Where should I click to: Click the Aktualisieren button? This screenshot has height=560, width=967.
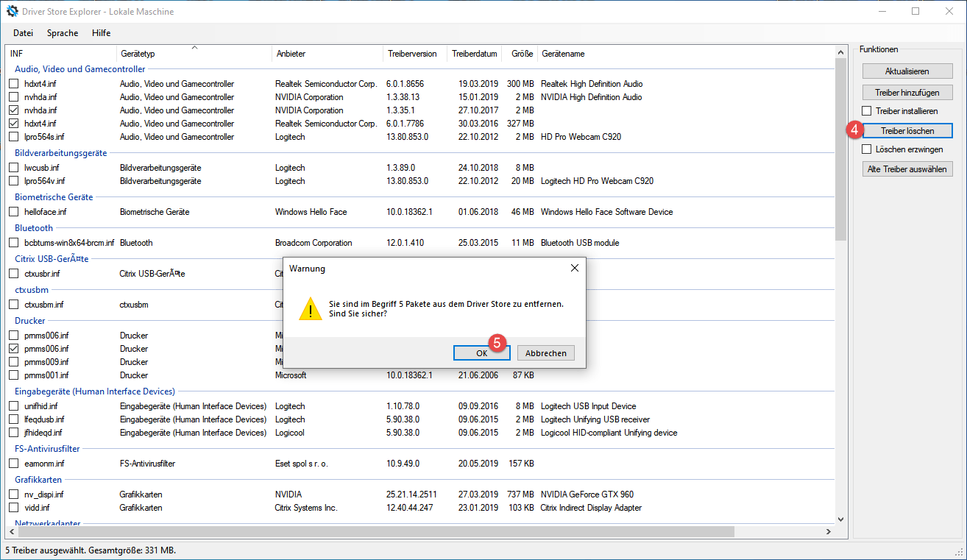[x=907, y=71]
